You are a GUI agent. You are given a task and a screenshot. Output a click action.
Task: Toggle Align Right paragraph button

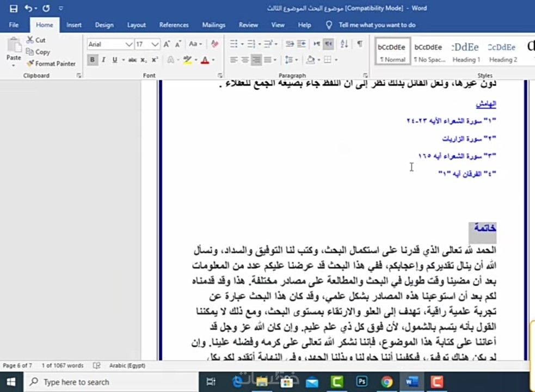[256, 60]
